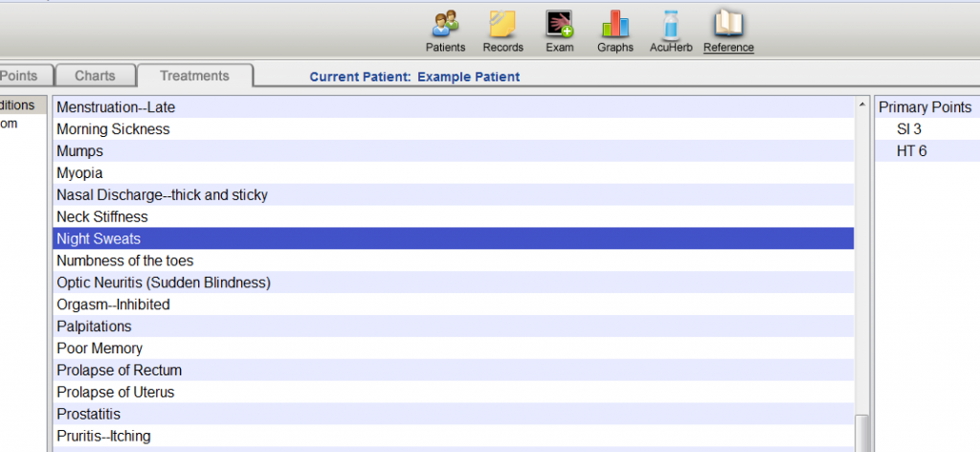Pick the Prostatitis list entry

point(453,414)
